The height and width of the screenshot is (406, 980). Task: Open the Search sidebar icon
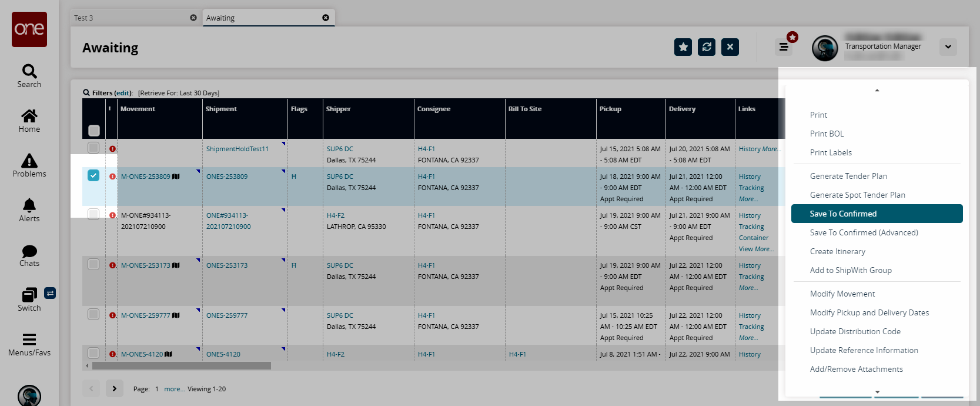click(29, 71)
